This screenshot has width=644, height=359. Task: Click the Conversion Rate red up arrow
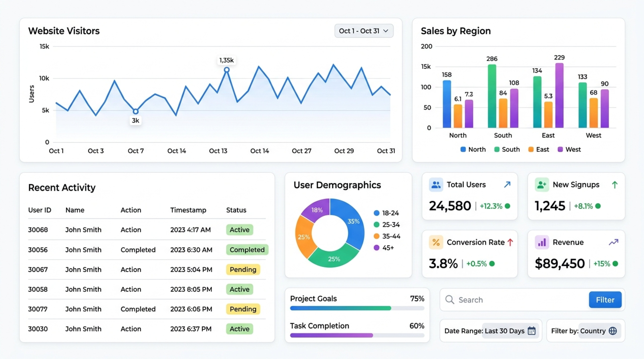[x=510, y=242]
